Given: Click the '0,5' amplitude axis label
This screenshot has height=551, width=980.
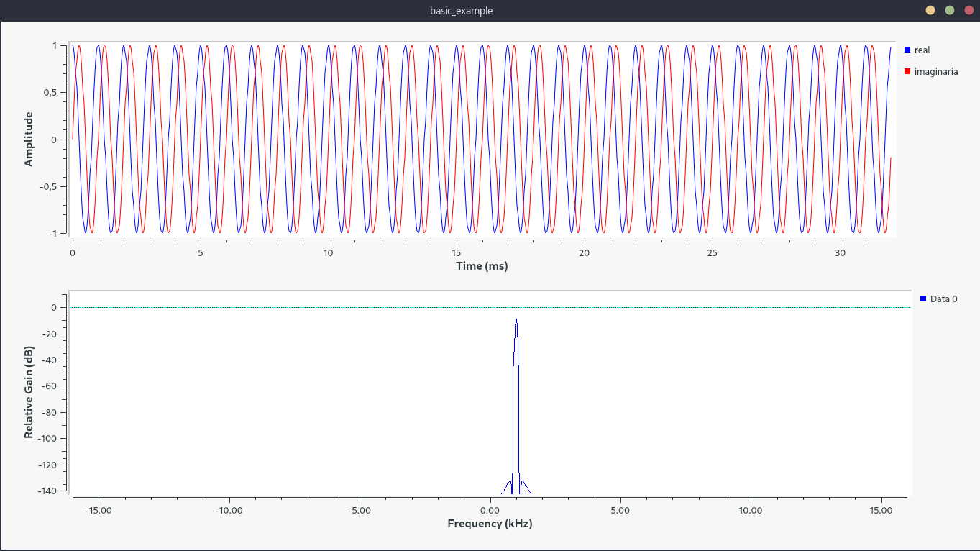Looking at the screenshot, I should click(x=50, y=93).
